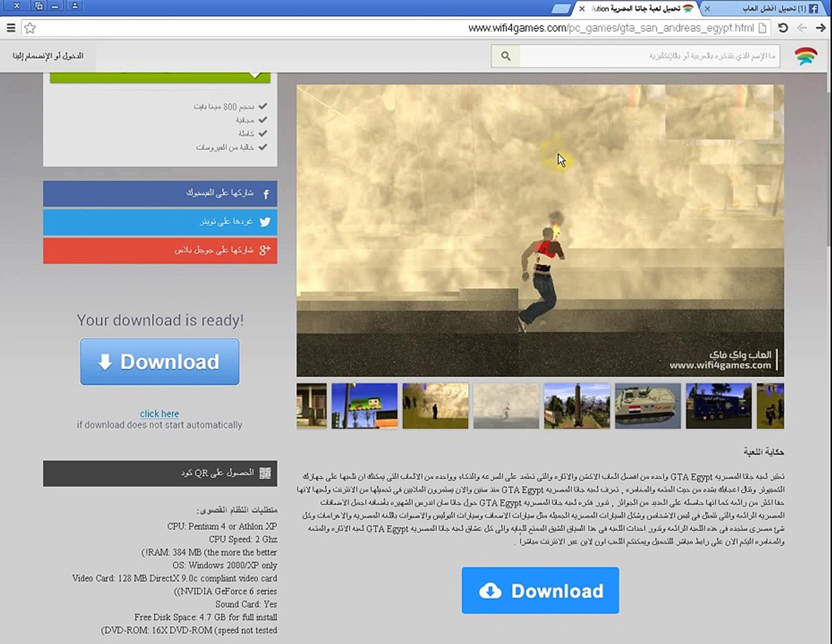Close the GTA Egypt browser tab
This screenshot has height=644, width=832.
582,9
